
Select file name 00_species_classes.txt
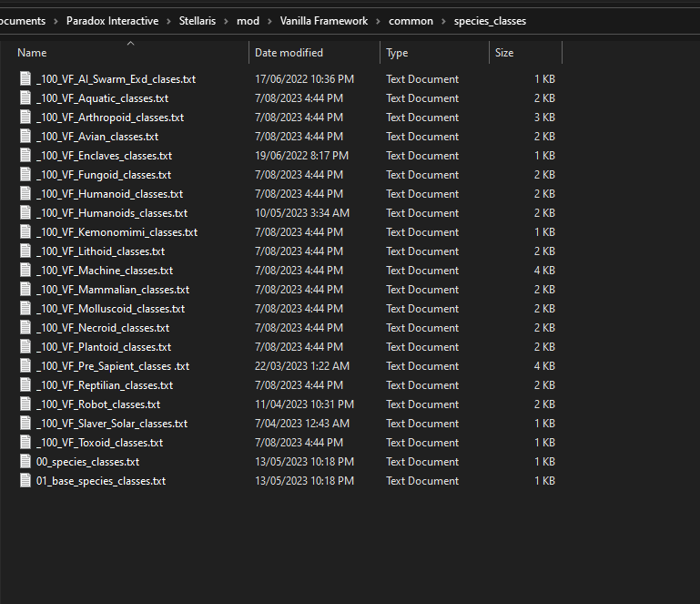coord(87,462)
